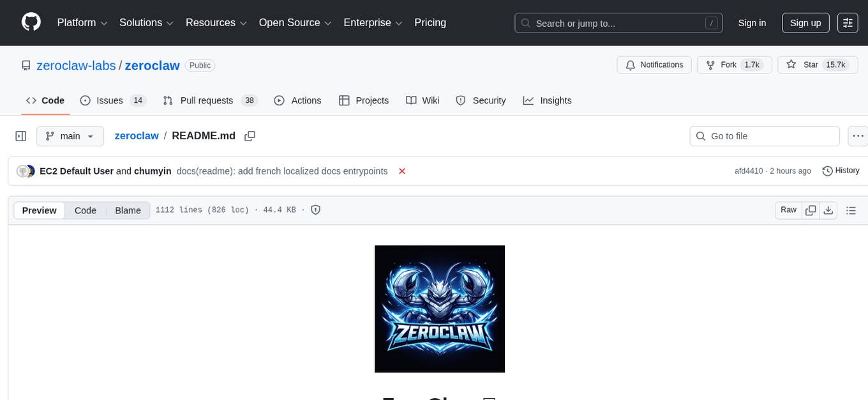868x400 pixels.
Task: View the Raw README file
Action: point(788,210)
